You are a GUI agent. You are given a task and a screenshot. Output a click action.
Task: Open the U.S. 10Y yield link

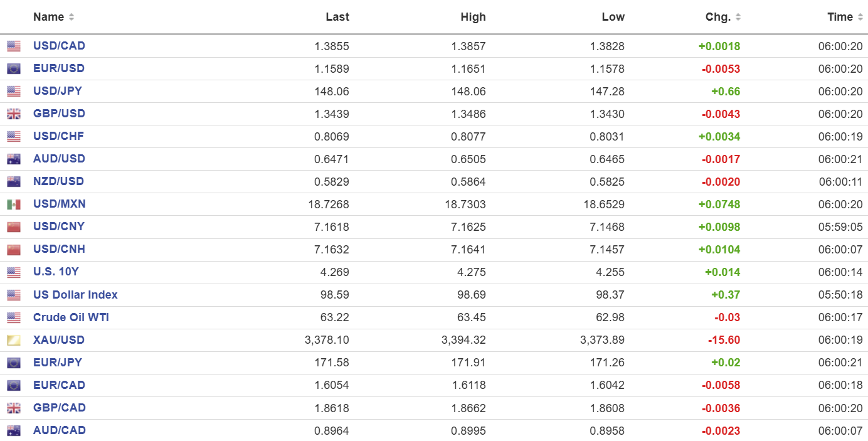click(56, 272)
